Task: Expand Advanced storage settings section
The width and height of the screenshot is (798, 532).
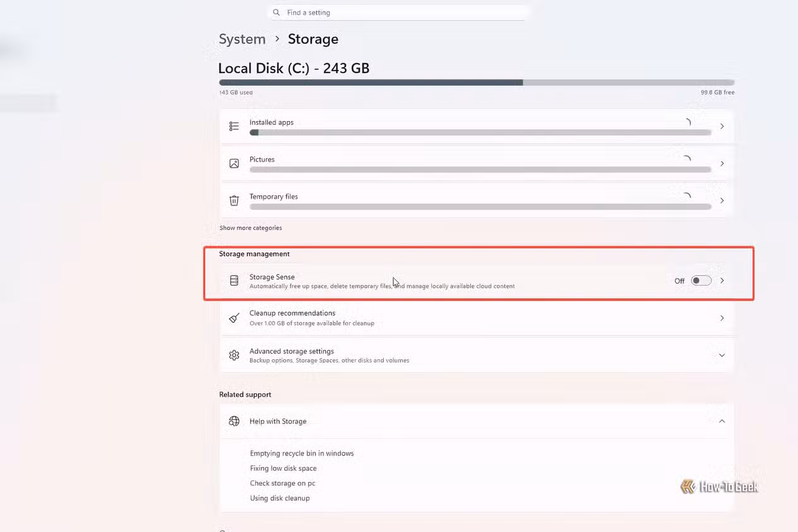Action: click(x=722, y=355)
